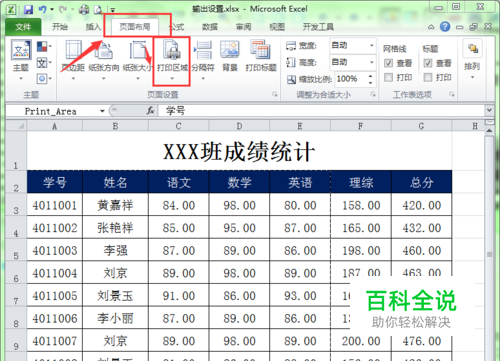Click the vertical scrollbar up arrow
This screenshot has height=361, width=500.
click(489, 131)
